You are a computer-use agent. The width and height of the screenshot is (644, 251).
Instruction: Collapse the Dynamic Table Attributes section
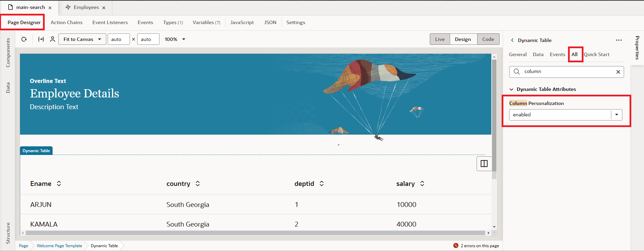click(x=511, y=90)
